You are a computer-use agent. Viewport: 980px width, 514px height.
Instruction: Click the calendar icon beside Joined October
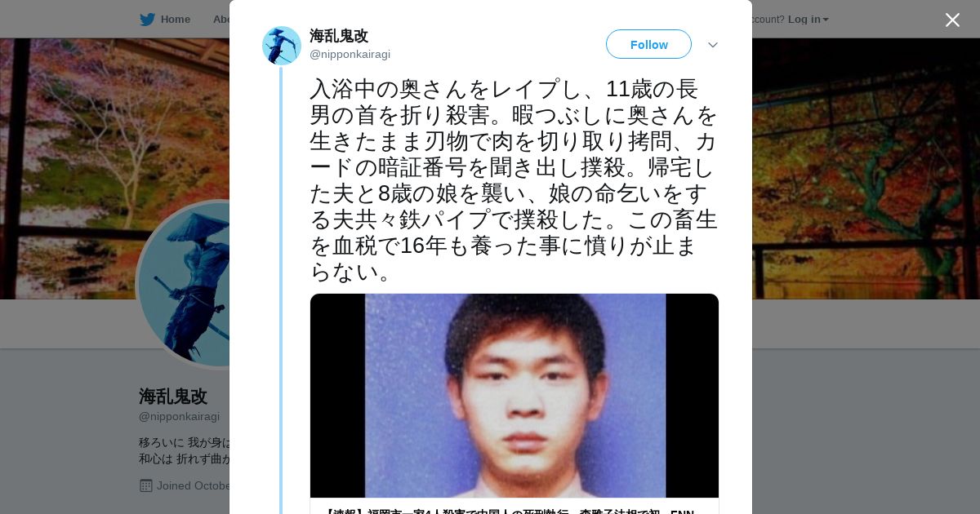click(146, 485)
